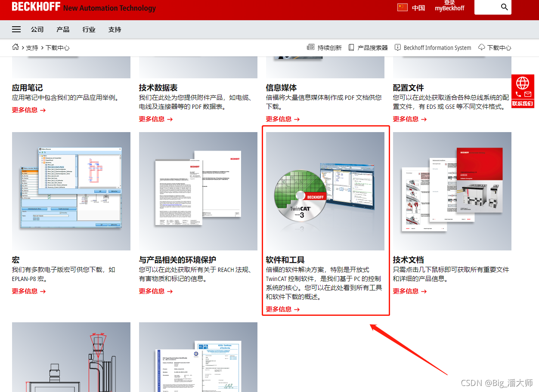Viewport: 539px width, 392px height.
Task: Click the 产品搜索器 link text
Action: 373,48
